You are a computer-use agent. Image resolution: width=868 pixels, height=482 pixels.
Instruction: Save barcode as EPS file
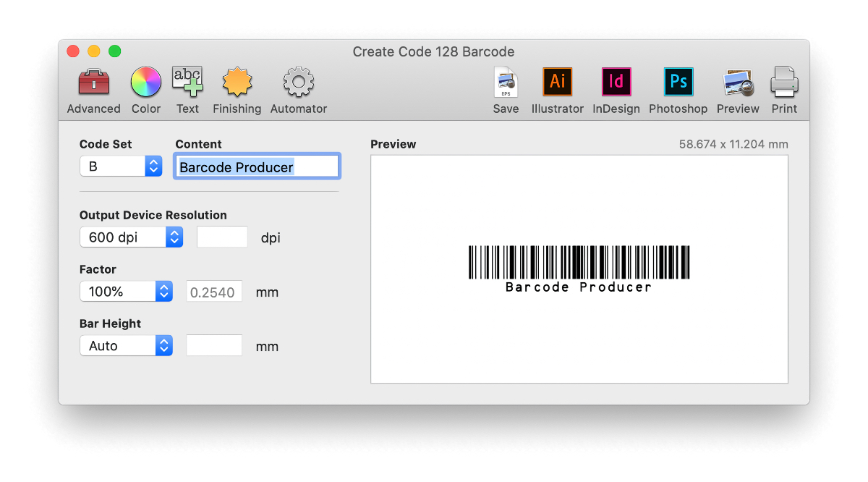pyautogui.click(x=506, y=82)
